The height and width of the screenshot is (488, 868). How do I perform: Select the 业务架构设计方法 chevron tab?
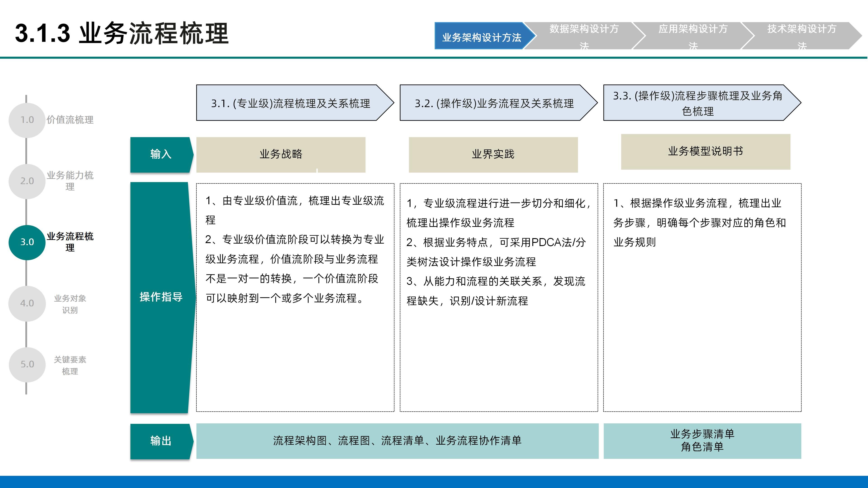[x=485, y=36]
